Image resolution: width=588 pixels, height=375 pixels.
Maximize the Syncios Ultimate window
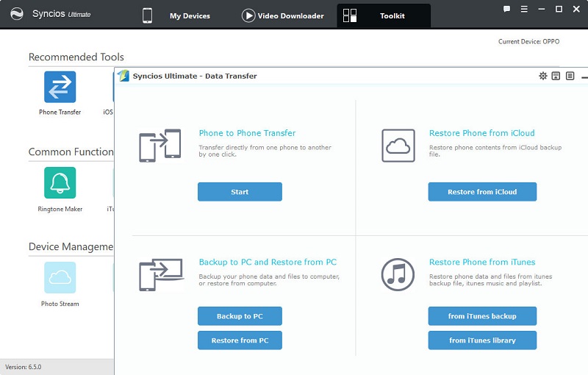tap(559, 9)
